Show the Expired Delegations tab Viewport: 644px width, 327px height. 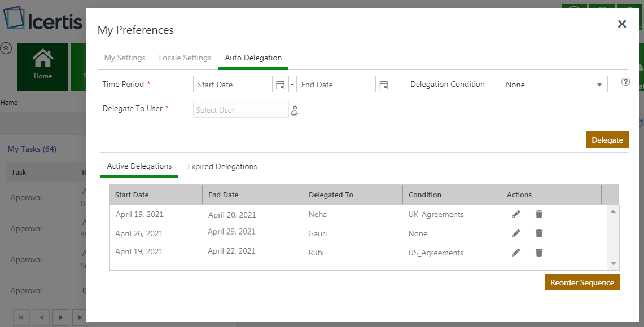click(222, 166)
